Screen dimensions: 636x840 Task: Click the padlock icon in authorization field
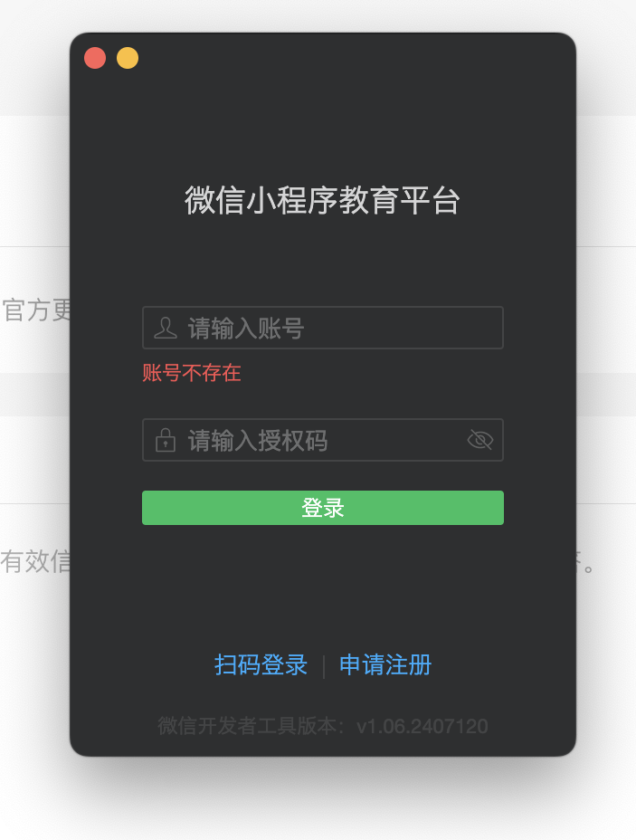165,440
